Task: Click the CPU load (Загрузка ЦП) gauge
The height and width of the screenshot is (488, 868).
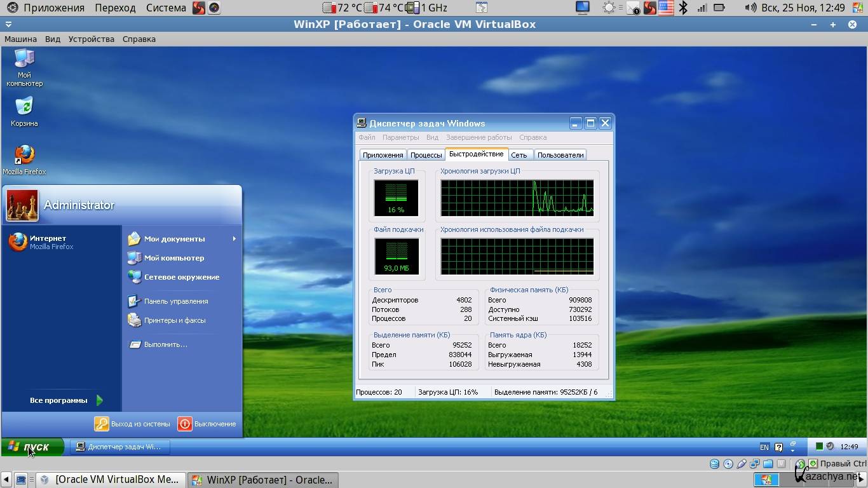Action: click(x=396, y=198)
